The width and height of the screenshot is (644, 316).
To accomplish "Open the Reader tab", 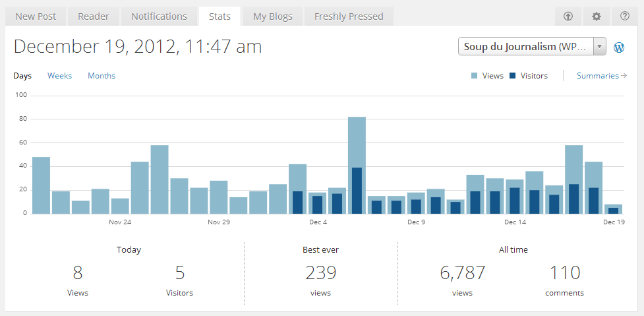I will click(94, 16).
